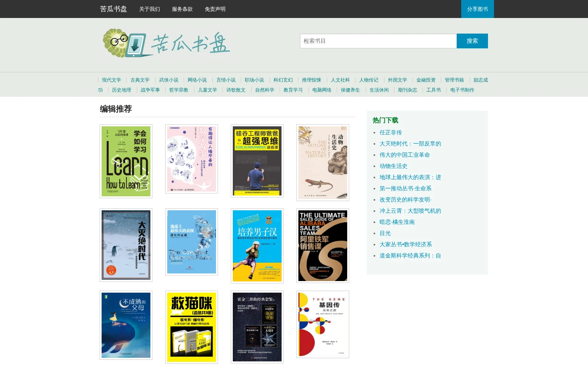Screen dimensions: 588x369
Task: Open hot download 目光
Action: pos(385,233)
